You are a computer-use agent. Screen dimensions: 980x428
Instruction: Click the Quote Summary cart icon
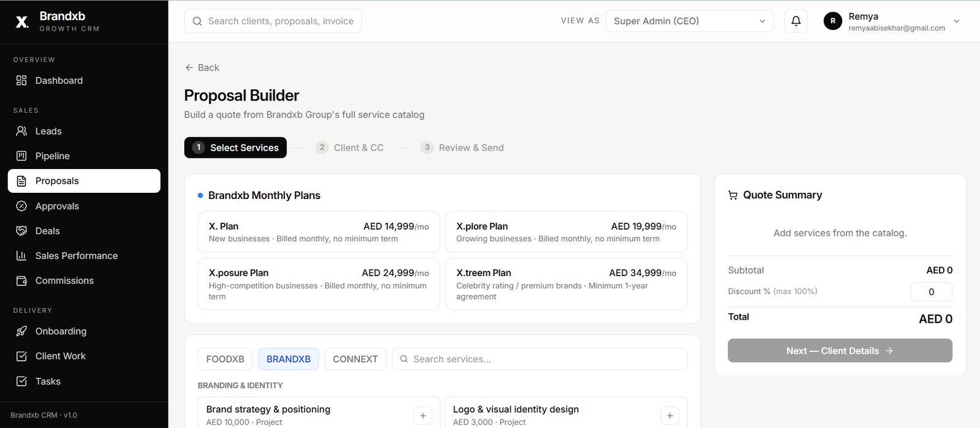[733, 195]
